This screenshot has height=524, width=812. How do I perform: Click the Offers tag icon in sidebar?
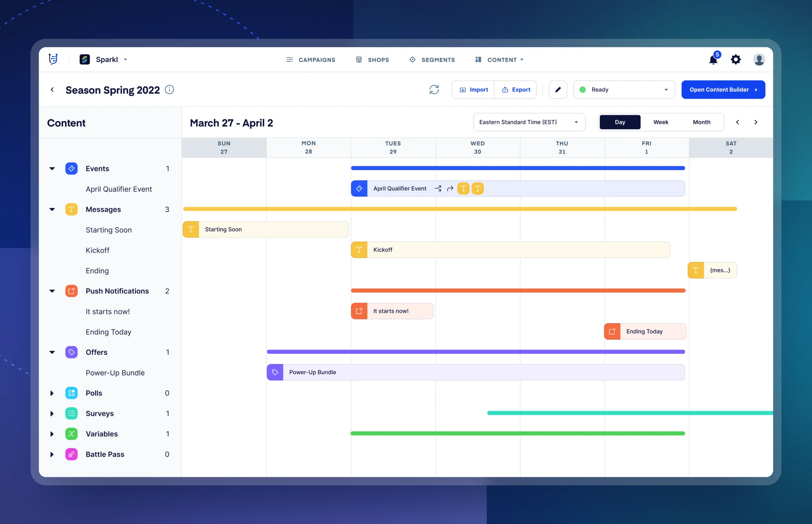[71, 352]
